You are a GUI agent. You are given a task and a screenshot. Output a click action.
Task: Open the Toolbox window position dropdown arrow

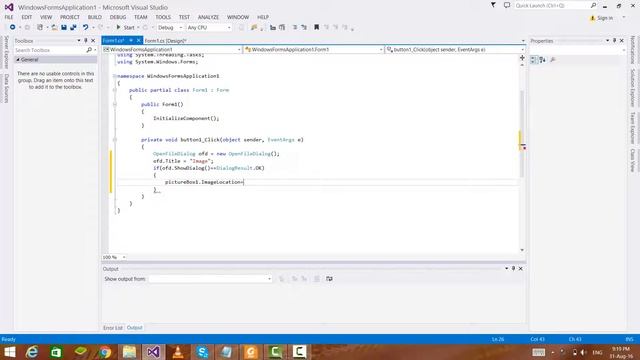pyautogui.click(x=79, y=41)
